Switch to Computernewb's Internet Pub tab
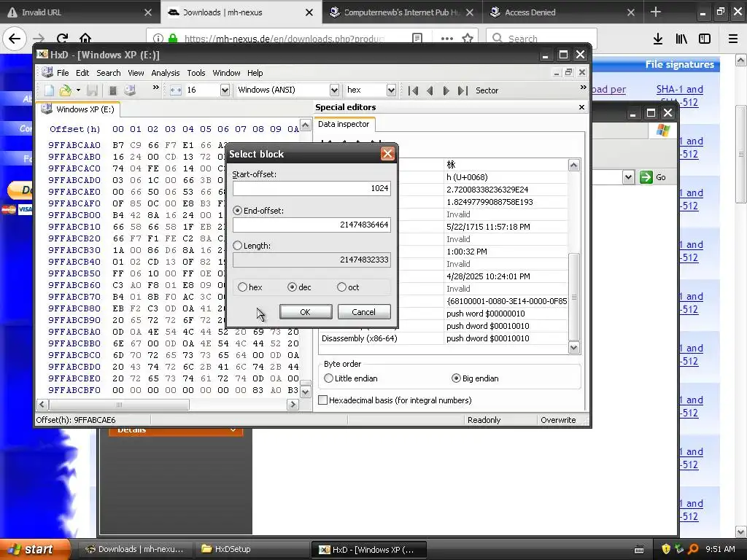Screen dimensions: 747x560 (x=403, y=12)
